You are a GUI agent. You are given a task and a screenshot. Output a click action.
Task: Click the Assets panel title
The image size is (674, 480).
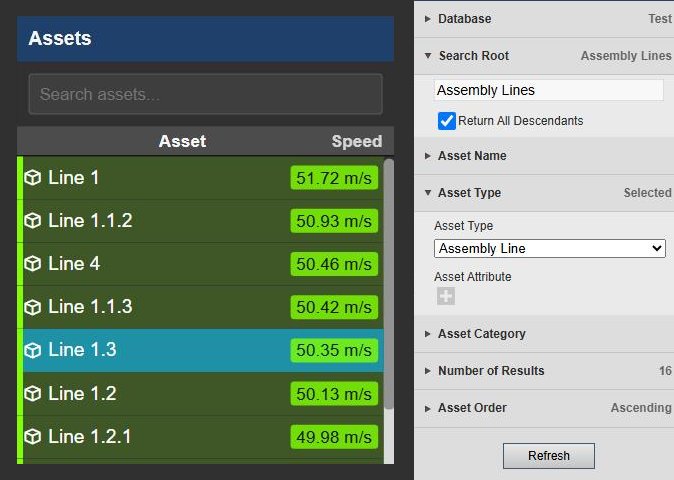click(60, 38)
